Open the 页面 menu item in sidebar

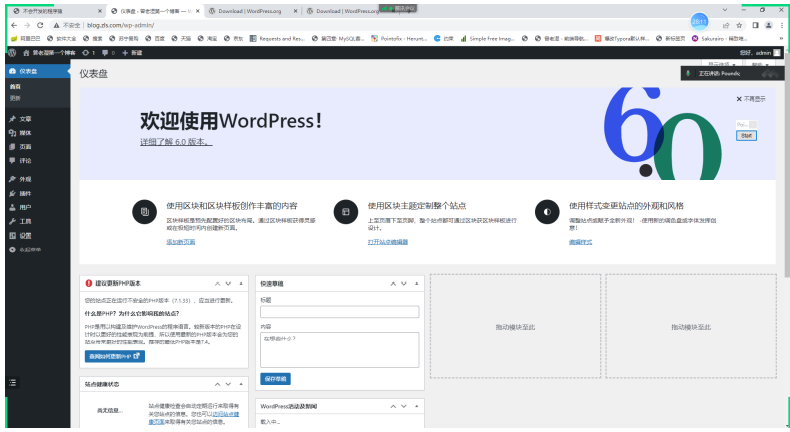coord(38,147)
